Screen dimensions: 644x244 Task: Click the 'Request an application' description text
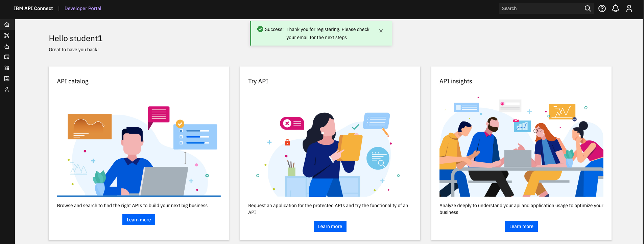click(328, 209)
